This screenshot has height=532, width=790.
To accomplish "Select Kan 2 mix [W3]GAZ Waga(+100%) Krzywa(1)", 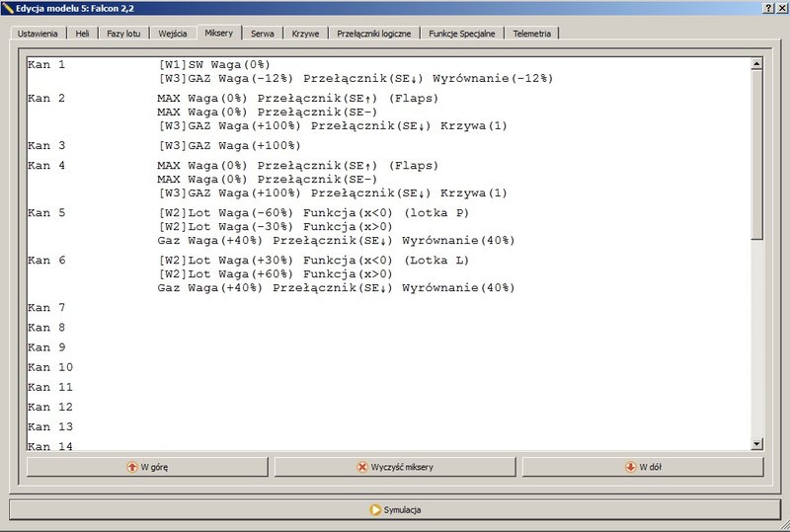I will coord(333,125).
